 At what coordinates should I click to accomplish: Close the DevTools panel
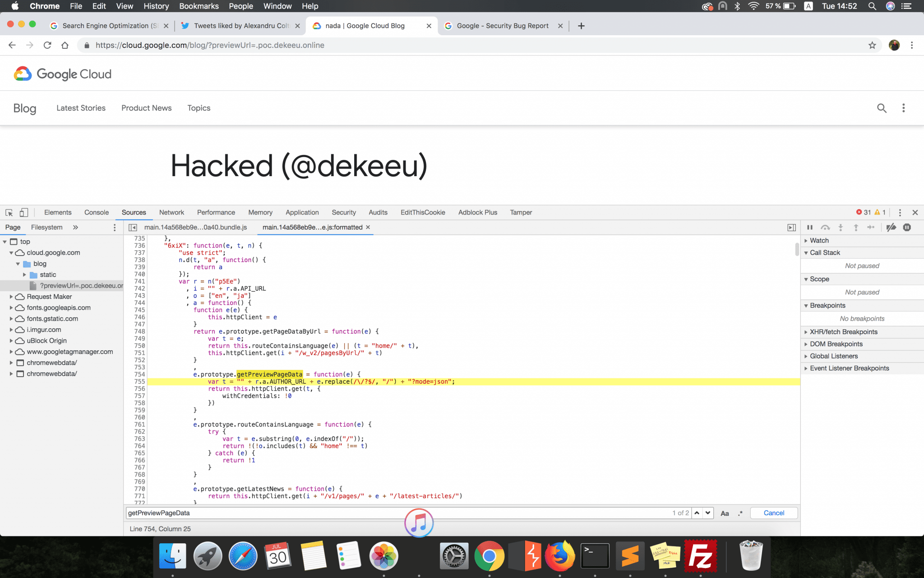click(x=915, y=212)
